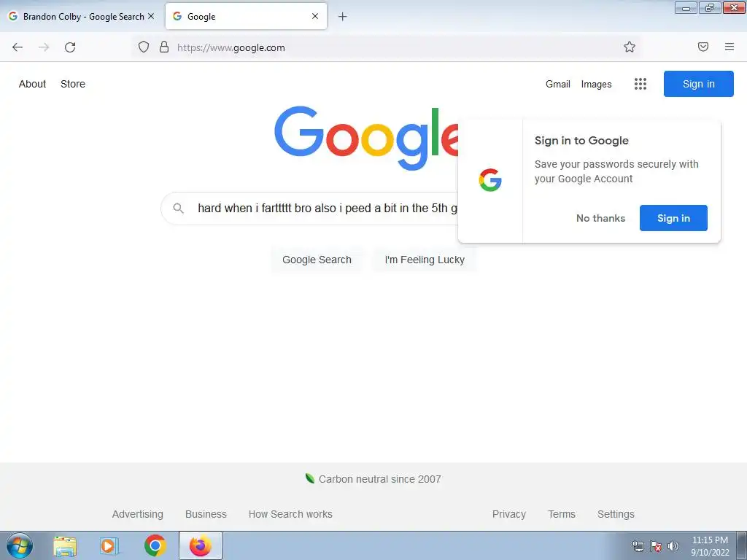This screenshot has height=560, width=747.
Task: Go to Gmail
Action: pos(558,84)
